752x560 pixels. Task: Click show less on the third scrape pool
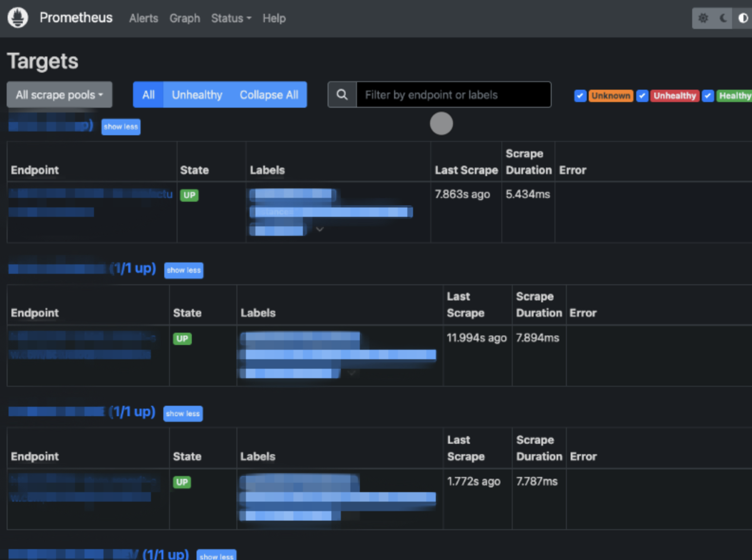pyautogui.click(x=183, y=413)
